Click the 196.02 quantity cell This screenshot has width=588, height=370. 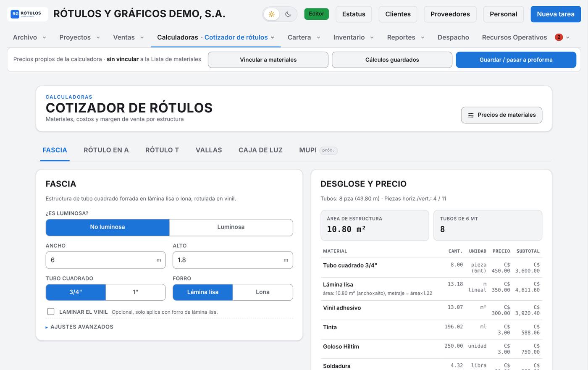coord(454,327)
